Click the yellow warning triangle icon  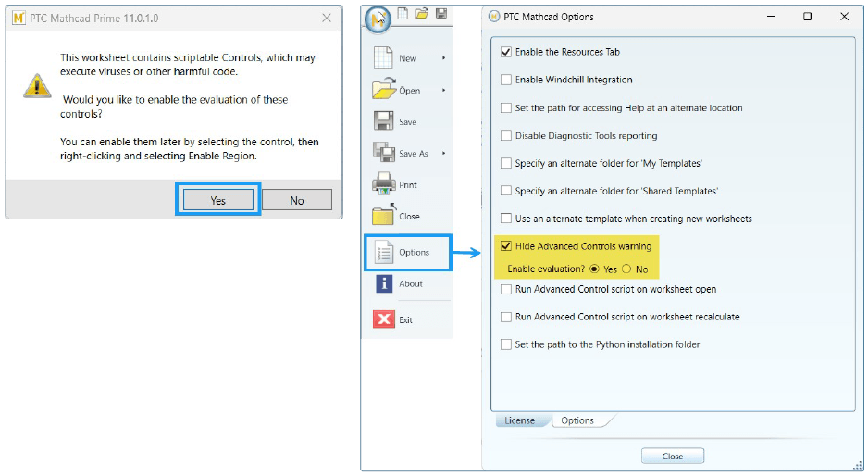(x=37, y=86)
